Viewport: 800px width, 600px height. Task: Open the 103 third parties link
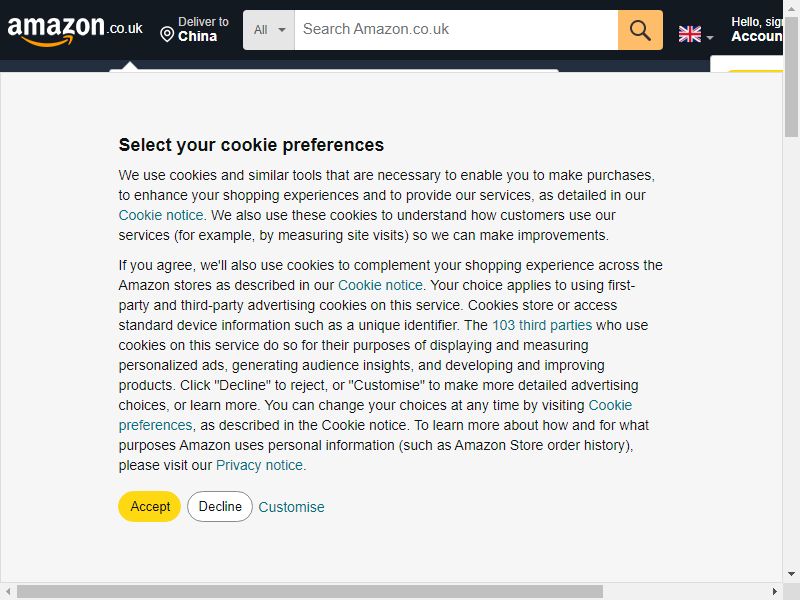tap(542, 325)
